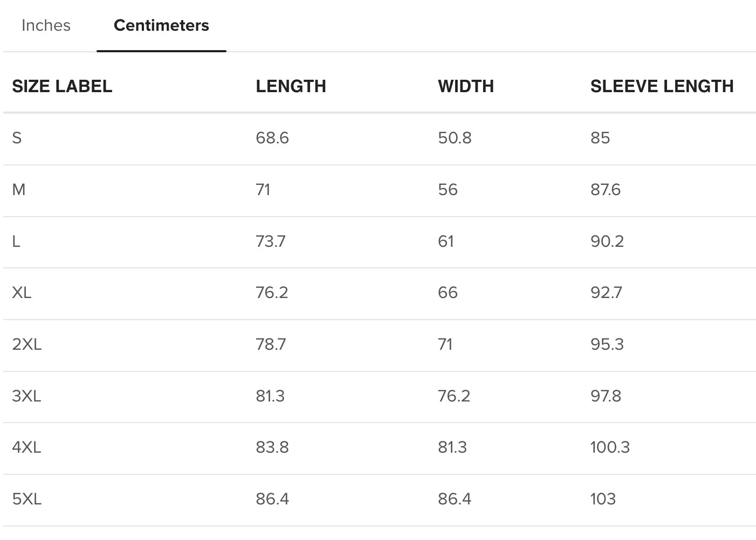The height and width of the screenshot is (540, 756).
Task: Select the XL size row label
Action: tap(22, 293)
